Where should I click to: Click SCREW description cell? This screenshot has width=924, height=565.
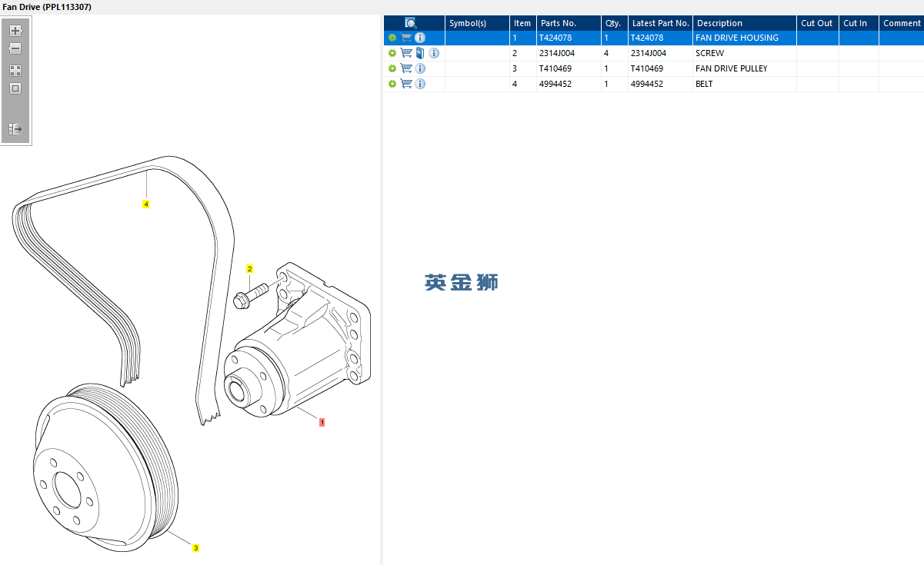(x=745, y=53)
